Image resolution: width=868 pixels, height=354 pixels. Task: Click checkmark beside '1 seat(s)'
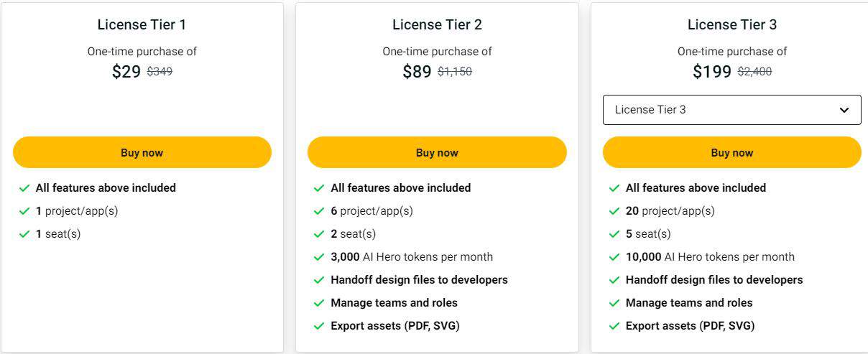pos(24,234)
